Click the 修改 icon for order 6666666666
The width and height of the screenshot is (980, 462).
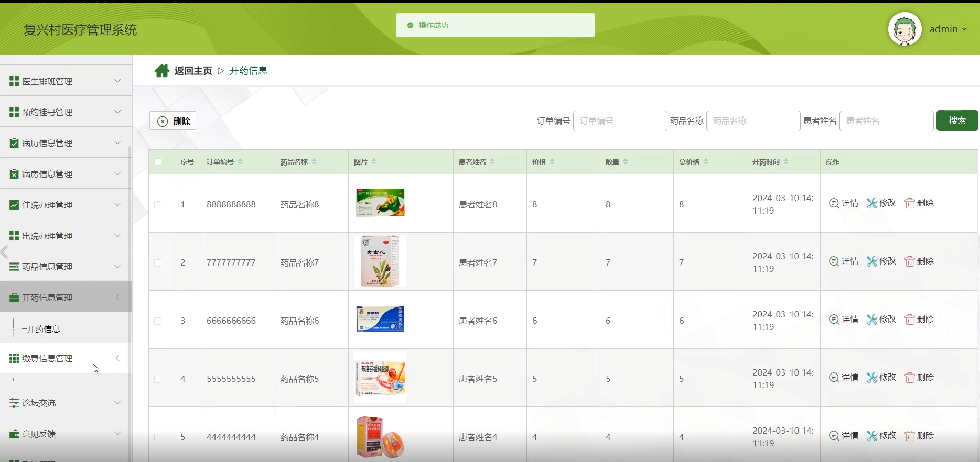[x=872, y=320]
